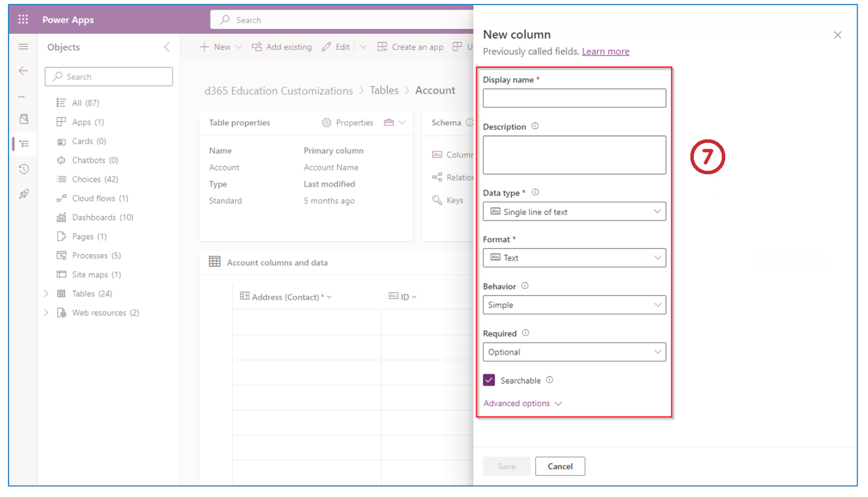The image size is (868, 497).
Task: Select Cloud flows in Objects list
Action: pyautogui.click(x=100, y=198)
